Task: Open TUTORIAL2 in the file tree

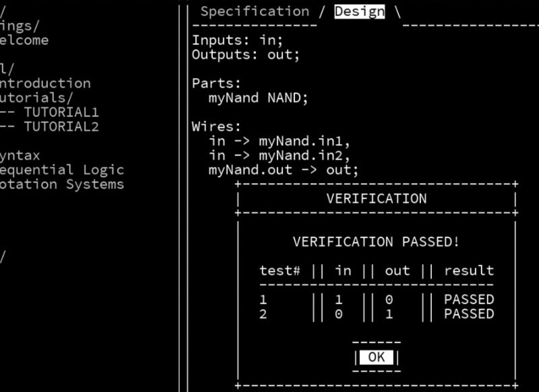Action: [61, 127]
